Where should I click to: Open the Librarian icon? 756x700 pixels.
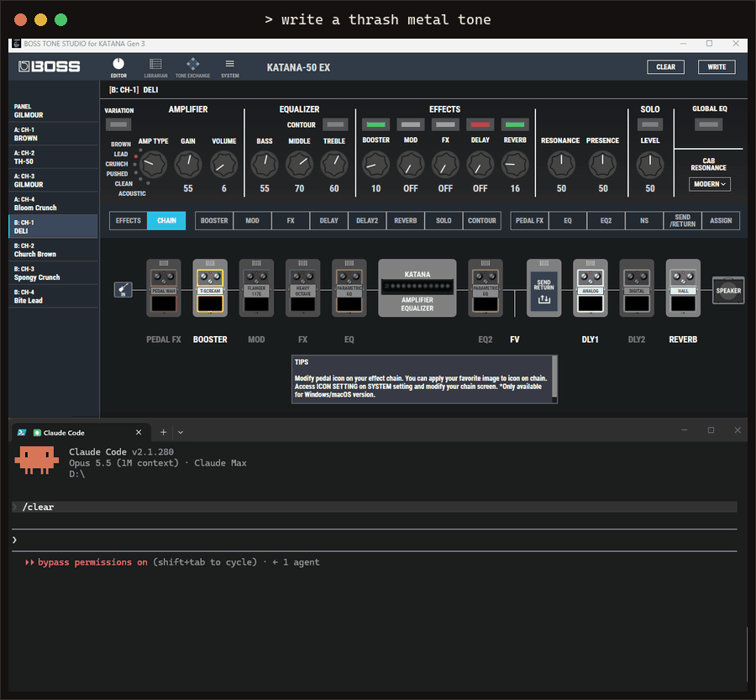click(155, 67)
